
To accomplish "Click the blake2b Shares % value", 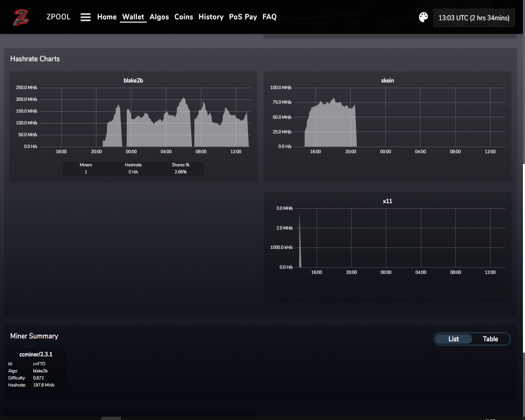I will pyautogui.click(x=180, y=172).
